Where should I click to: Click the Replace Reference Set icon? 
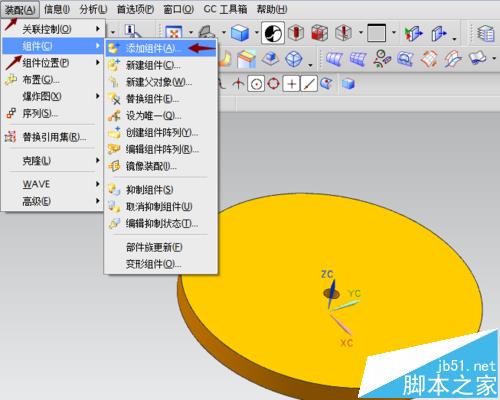10,137
